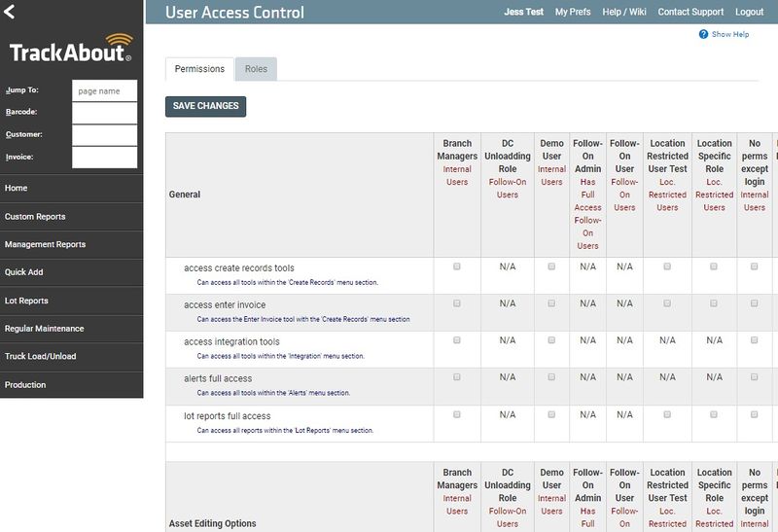Click Logout
Image resolution: width=778 pixels, height=532 pixels.
pos(749,12)
